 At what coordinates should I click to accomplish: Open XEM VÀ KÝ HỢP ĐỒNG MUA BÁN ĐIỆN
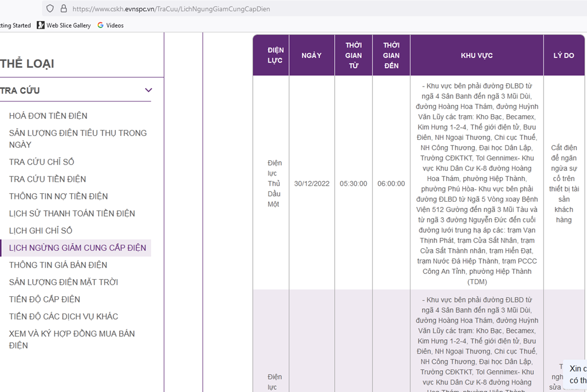pos(72,340)
